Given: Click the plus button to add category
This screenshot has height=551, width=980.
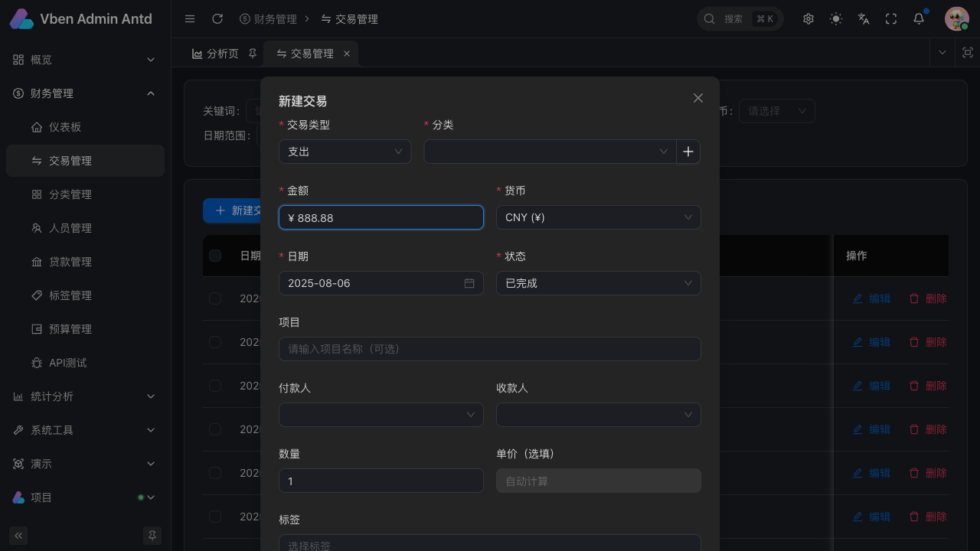Looking at the screenshot, I should coord(688,152).
